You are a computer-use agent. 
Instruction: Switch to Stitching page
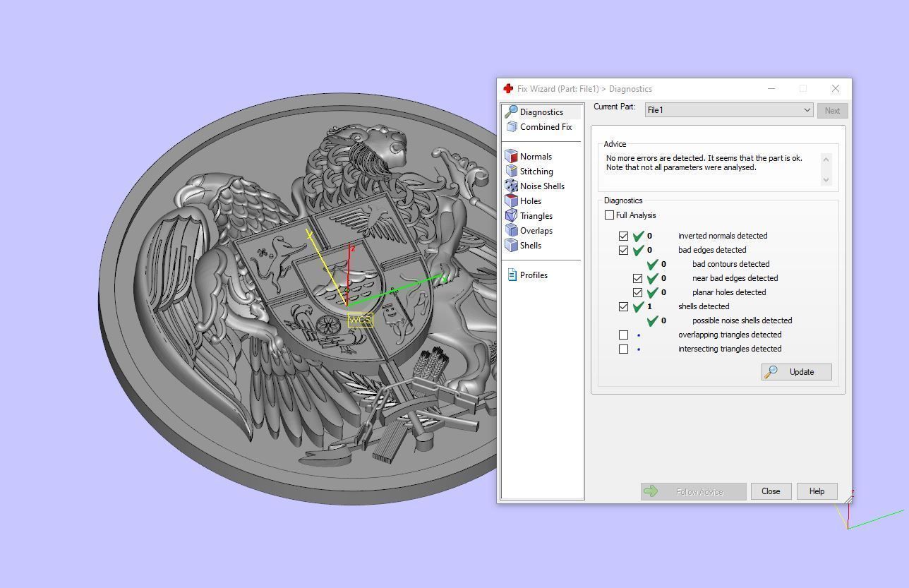click(536, 172)
